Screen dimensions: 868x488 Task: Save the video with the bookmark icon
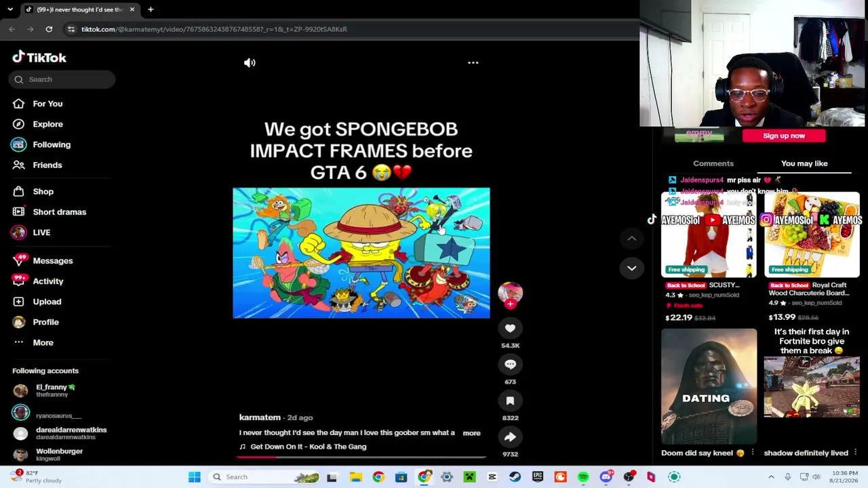click(x=510, y=401)
